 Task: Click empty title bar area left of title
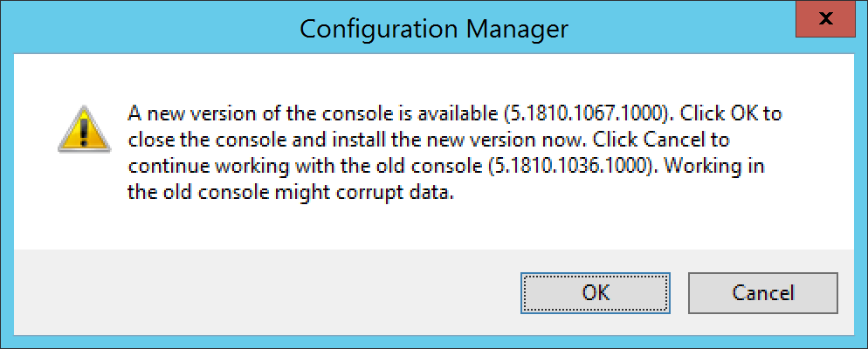point(149,28)
